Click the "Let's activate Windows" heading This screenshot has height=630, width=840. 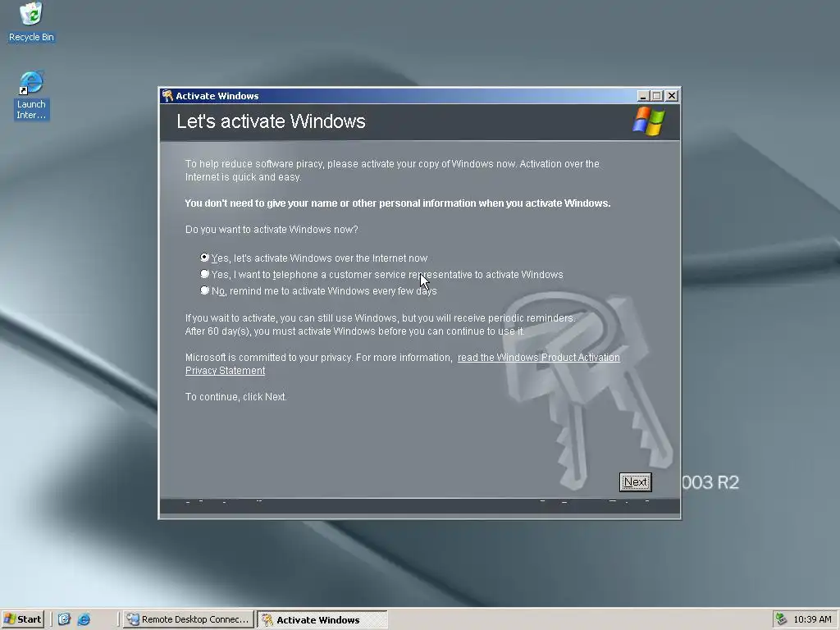click(271, 121)
